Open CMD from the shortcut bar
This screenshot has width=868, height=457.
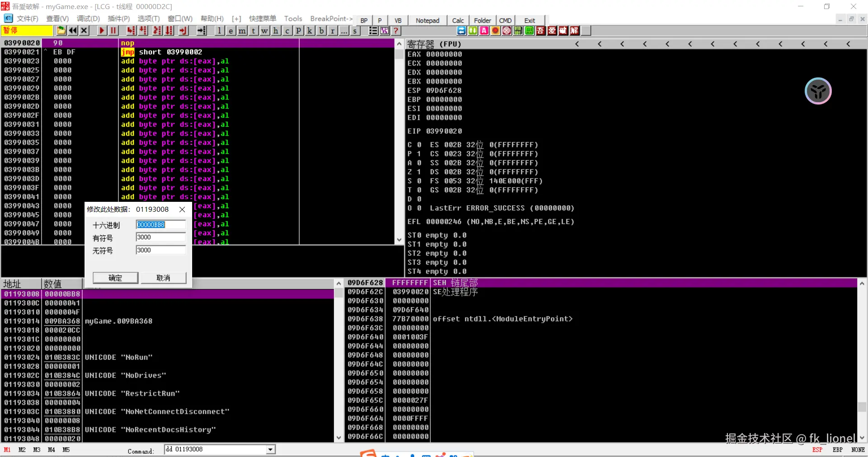[x=505, y=20]
